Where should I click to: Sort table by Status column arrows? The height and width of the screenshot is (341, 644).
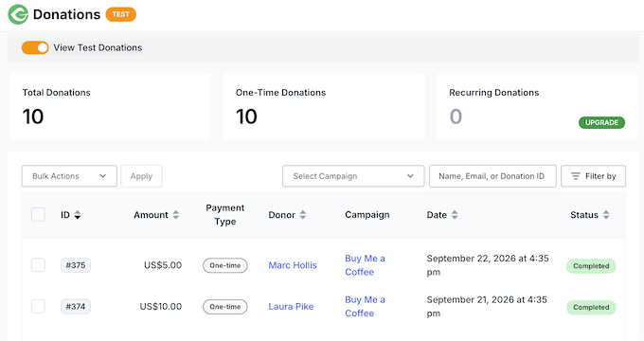click(606, 215)
